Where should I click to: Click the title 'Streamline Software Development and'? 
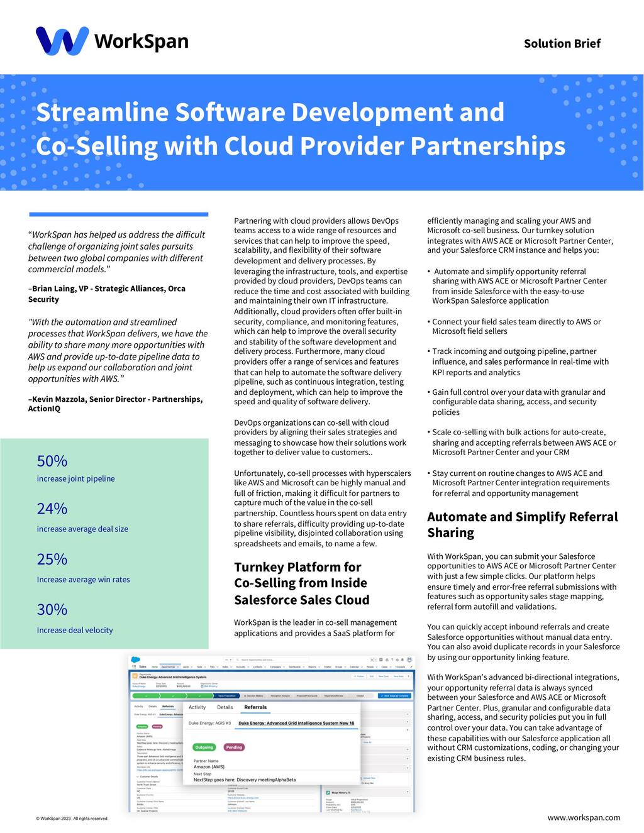point(270,112)
